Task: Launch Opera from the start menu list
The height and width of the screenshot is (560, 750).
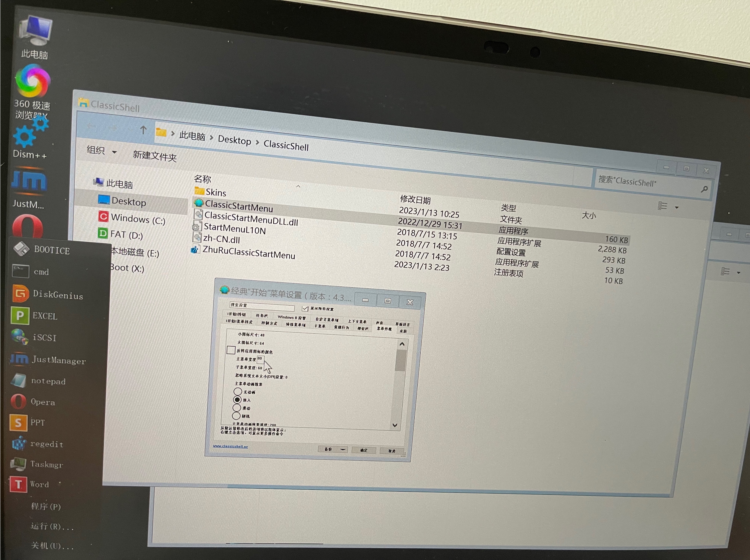Action: tap(33, 402)
